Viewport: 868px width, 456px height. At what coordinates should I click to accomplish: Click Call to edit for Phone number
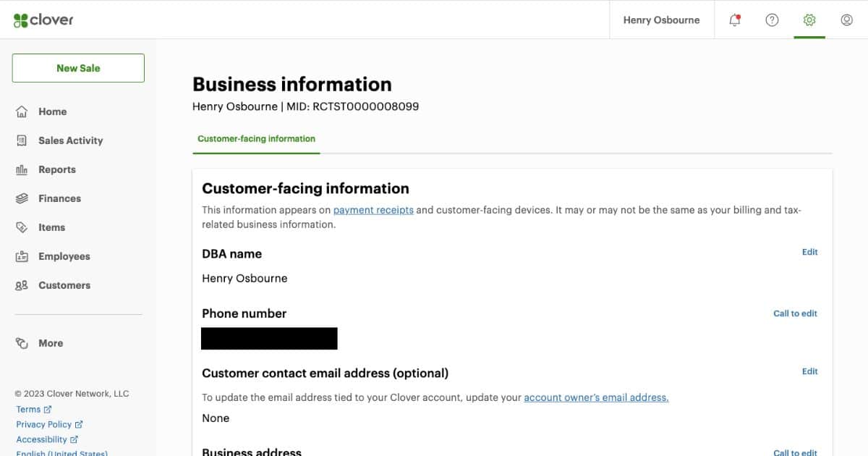[x=795, y=313]
